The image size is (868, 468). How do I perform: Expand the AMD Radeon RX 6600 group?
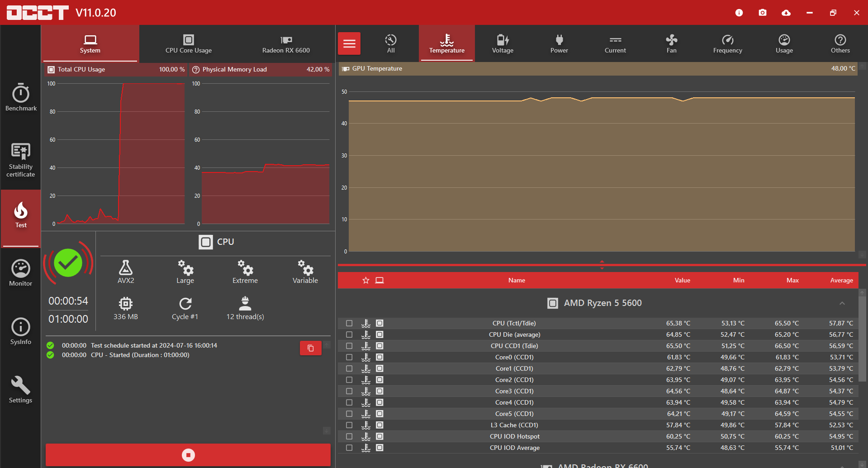[x=842, y=466]
